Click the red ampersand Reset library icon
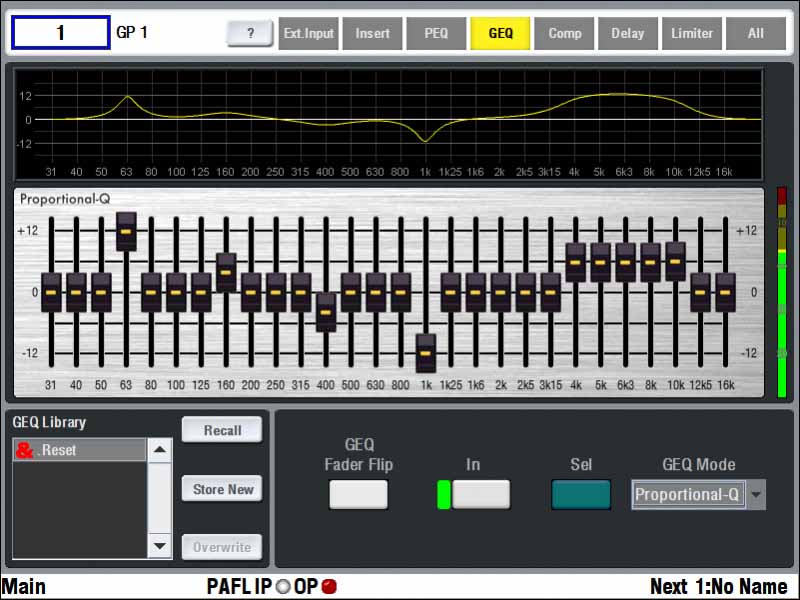 coord(25,451)
